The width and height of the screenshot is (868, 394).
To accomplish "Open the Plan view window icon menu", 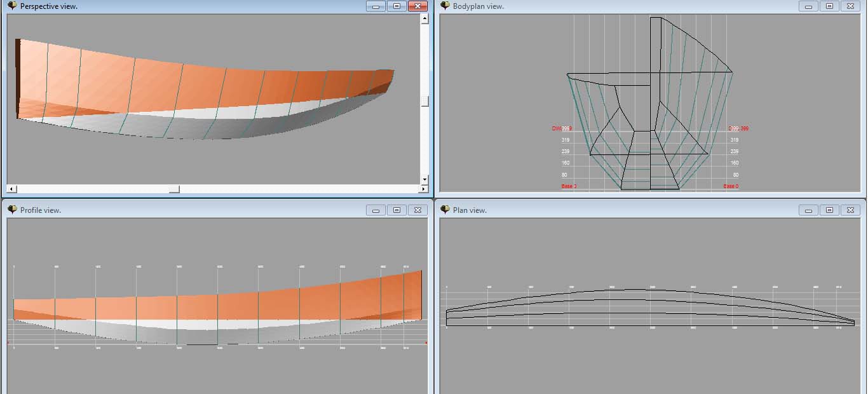I will 445,210.
